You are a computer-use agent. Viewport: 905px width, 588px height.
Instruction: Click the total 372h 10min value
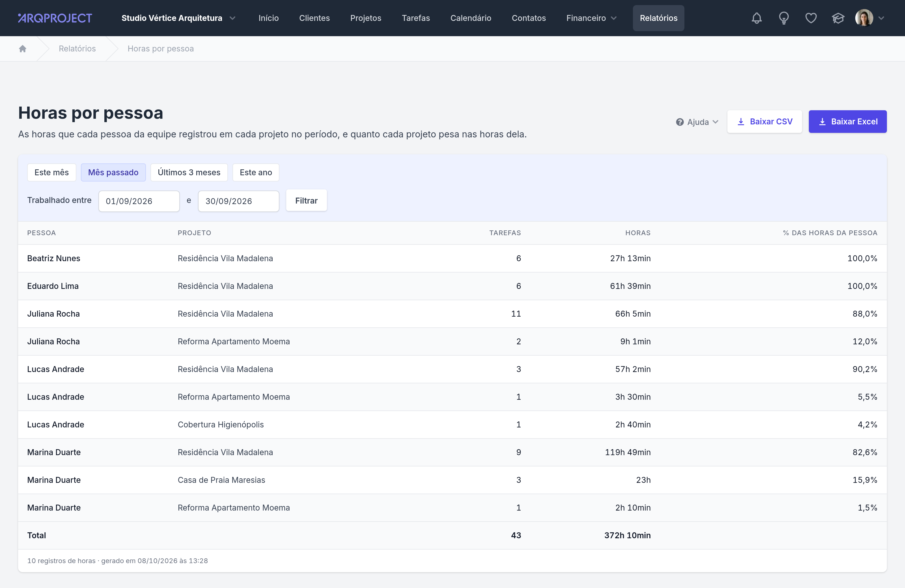pyautogui.click(x=627, y=535)
